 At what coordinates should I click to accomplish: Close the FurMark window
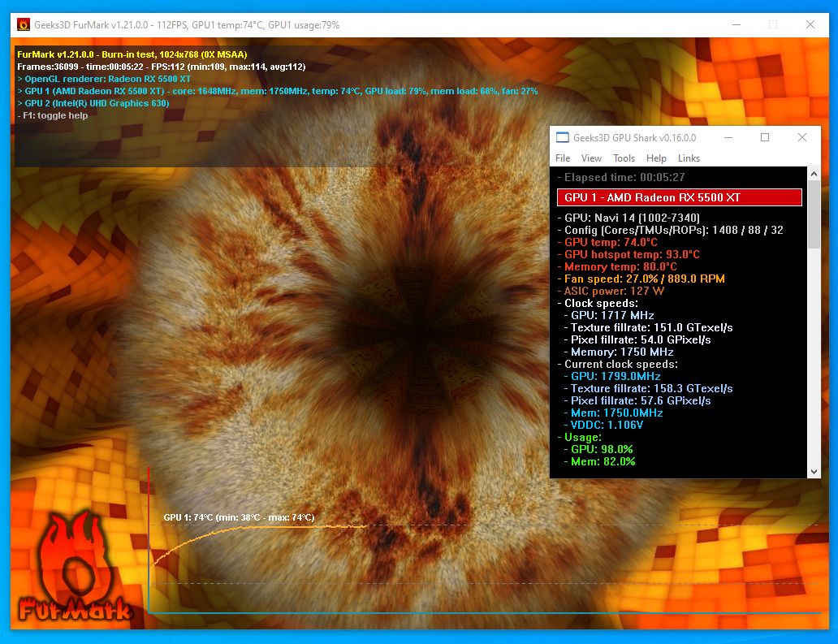tap(810, 24)
